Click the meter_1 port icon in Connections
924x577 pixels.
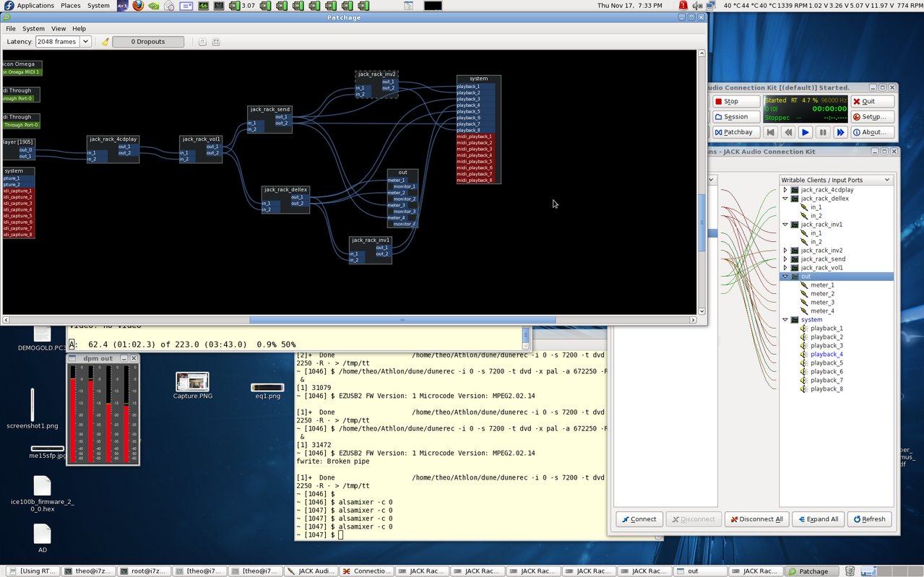coord(803,285)
